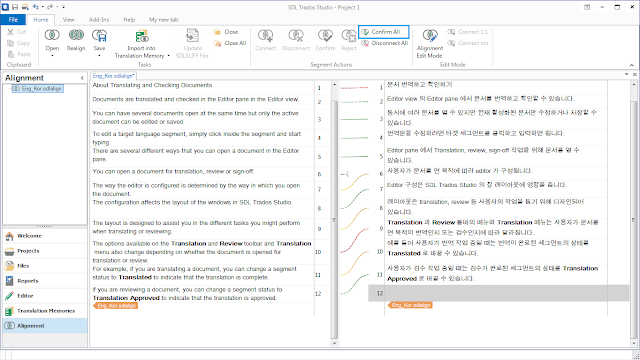Expand the Open button dropdown arrow
Viewport: 640px width, 360px height.
click(52, 56)
